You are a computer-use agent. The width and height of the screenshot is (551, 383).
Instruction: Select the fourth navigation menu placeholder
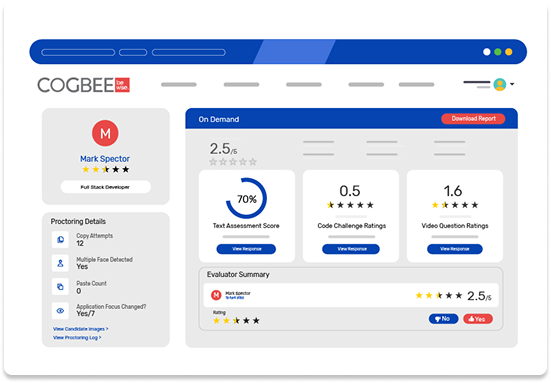[366, 84]
